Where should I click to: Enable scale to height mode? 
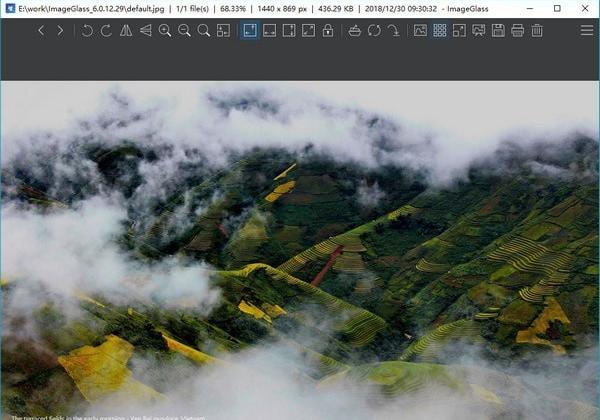pos(289,31)
